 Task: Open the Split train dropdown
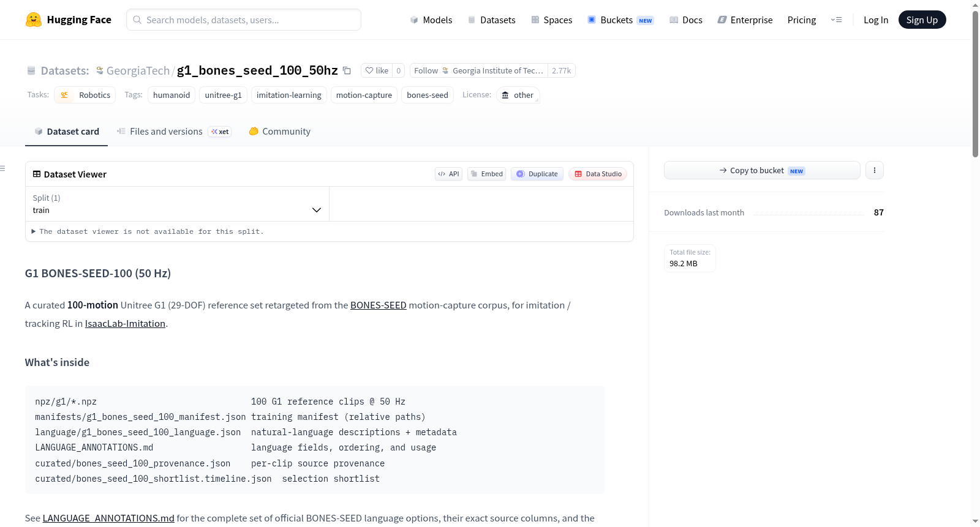(178, 204)
